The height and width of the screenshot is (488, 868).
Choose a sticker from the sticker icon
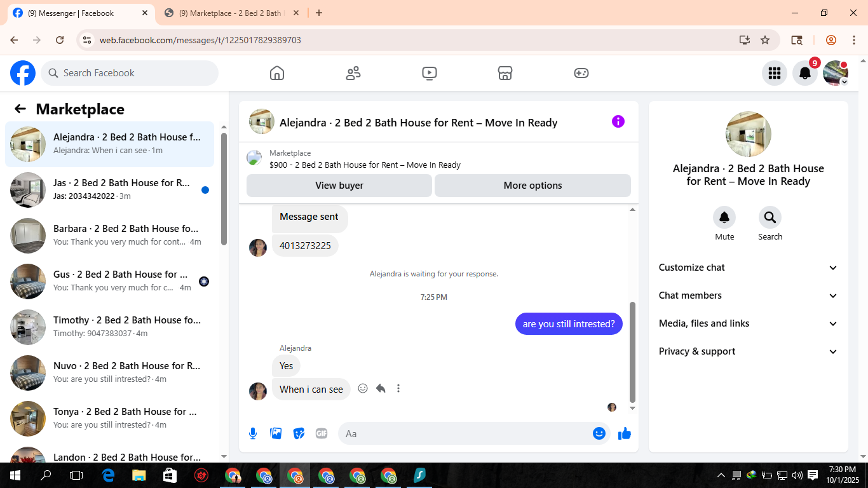(x=299, y=433)
